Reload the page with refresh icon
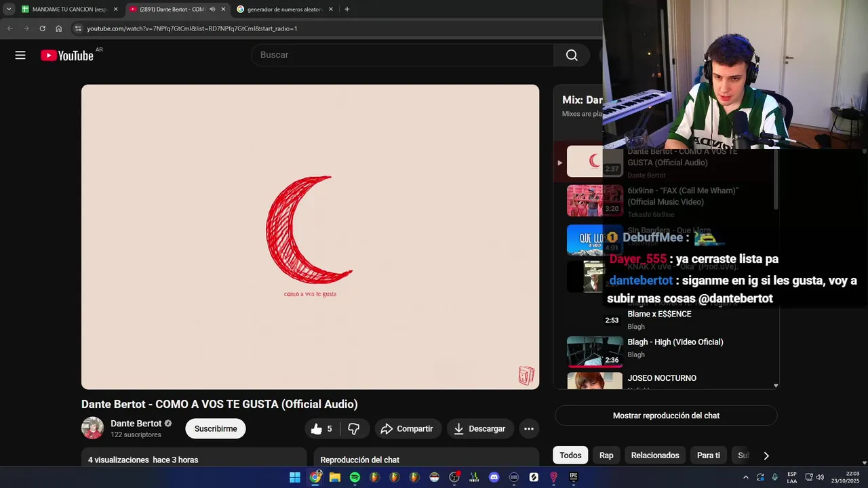This screenshot has width=868, height=488. coord(42,28)
